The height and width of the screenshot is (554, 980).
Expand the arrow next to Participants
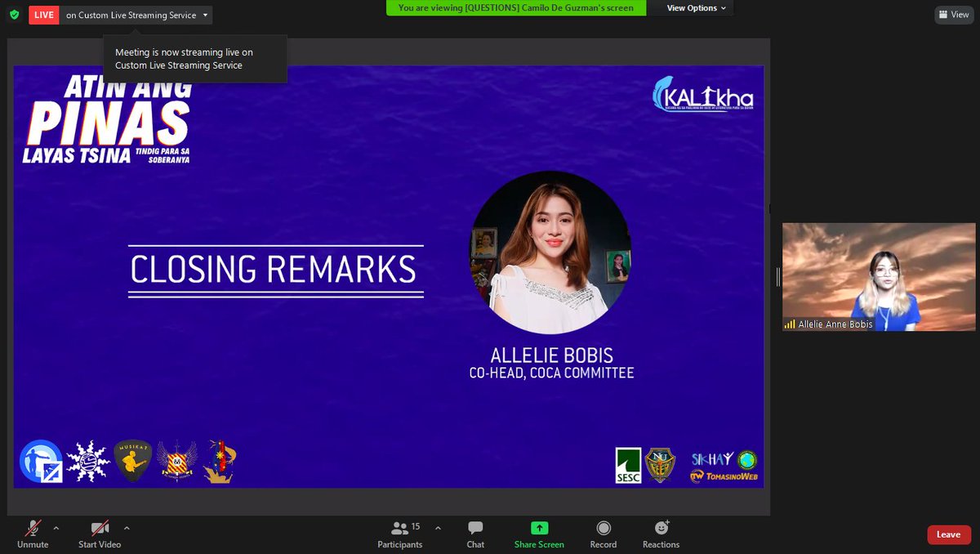coord(438,528)
